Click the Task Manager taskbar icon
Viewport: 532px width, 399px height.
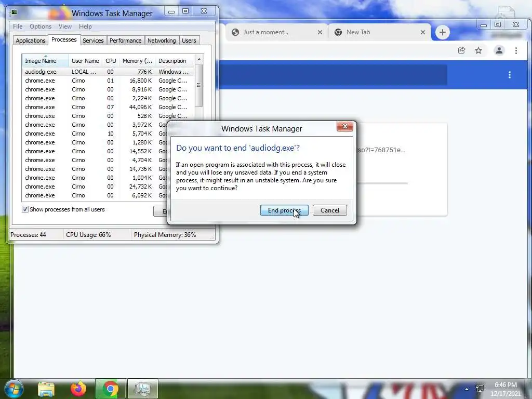click(142, 389)
